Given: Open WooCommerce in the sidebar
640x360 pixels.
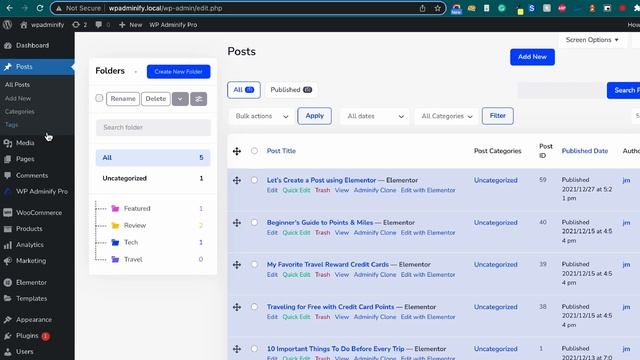Looking at the screenshot, I should point(39,213).
